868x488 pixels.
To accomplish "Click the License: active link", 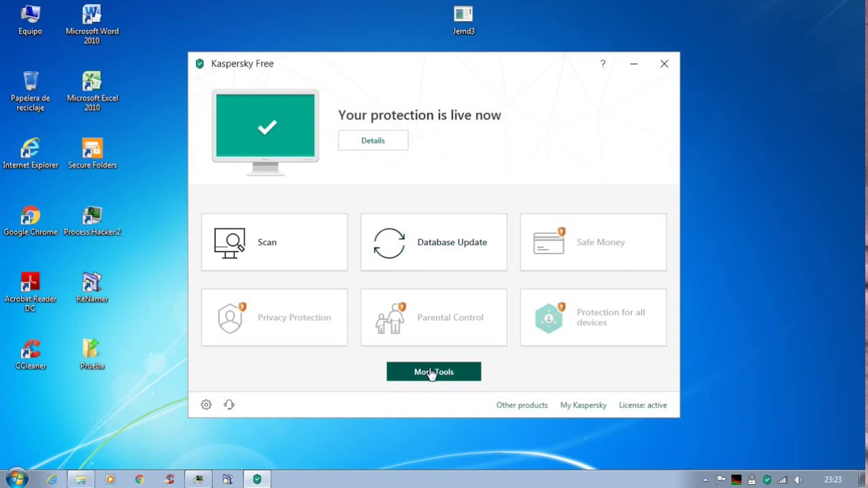I will click(643, 405).
